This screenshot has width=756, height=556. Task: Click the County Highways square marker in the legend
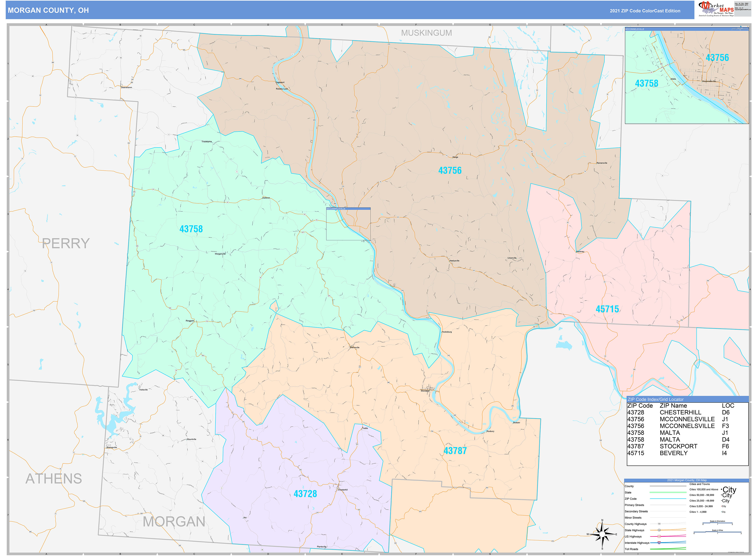[659, 524]
